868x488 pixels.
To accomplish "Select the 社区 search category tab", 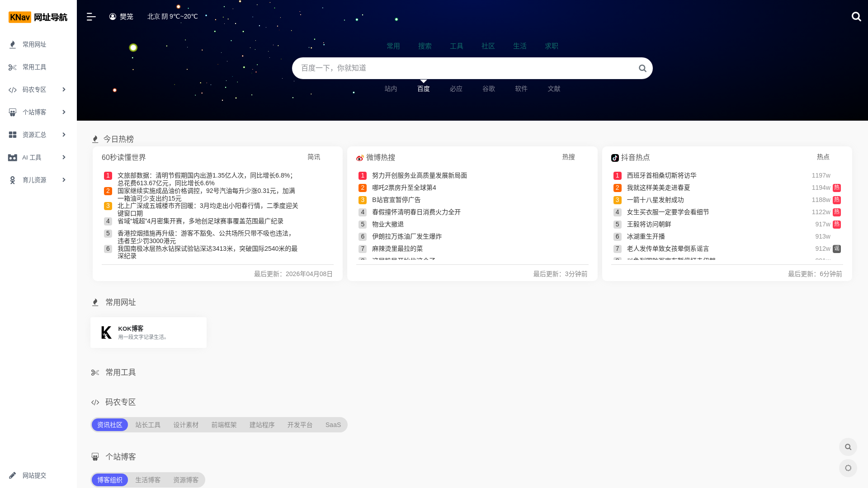I will pos(488,46).
